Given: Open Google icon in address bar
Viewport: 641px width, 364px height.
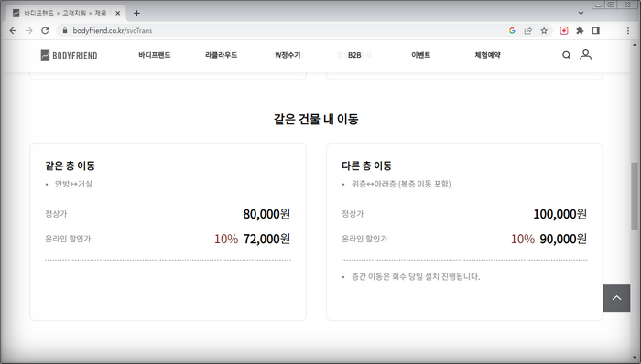Looking at the screenshot, I should (x=512, y=30).
